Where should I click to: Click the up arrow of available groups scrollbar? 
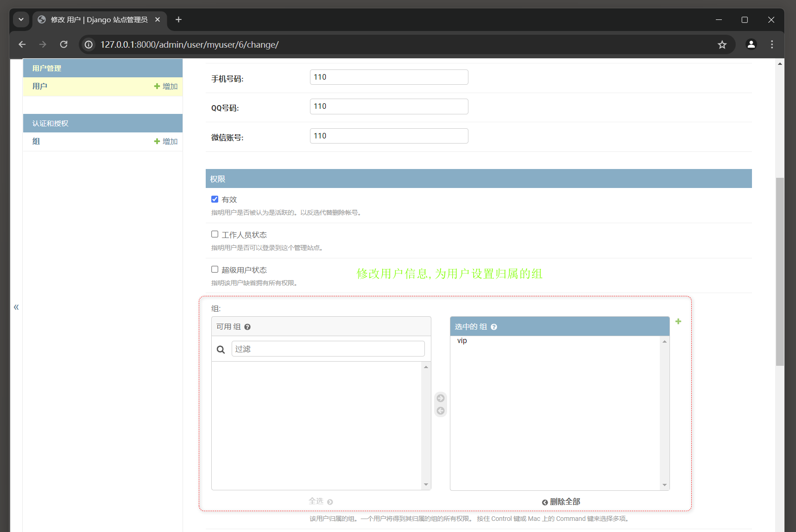tap(426, 367)
